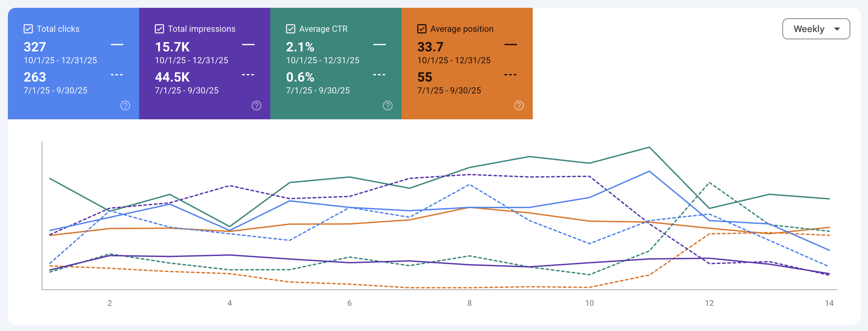The width and height of the screenshot is (868, 331).
Task: Click the dash indicator next to 15.7K
Action: click(248, 44)
